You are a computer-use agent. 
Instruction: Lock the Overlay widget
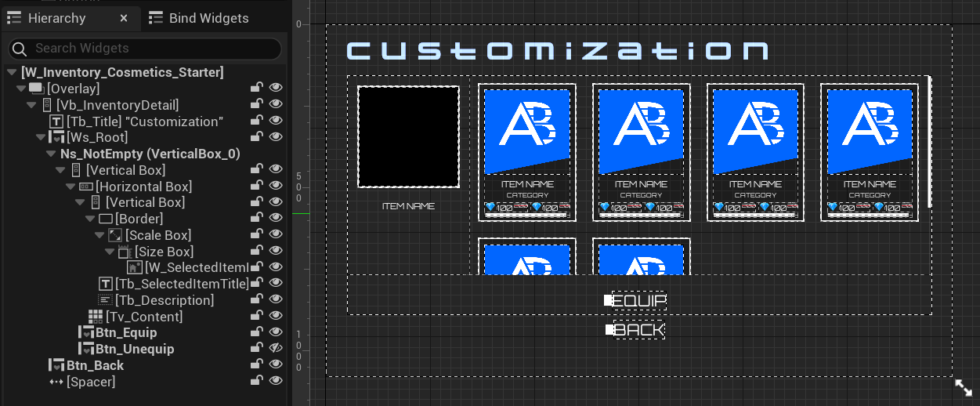pyautogui.click(x=256, y=89)
